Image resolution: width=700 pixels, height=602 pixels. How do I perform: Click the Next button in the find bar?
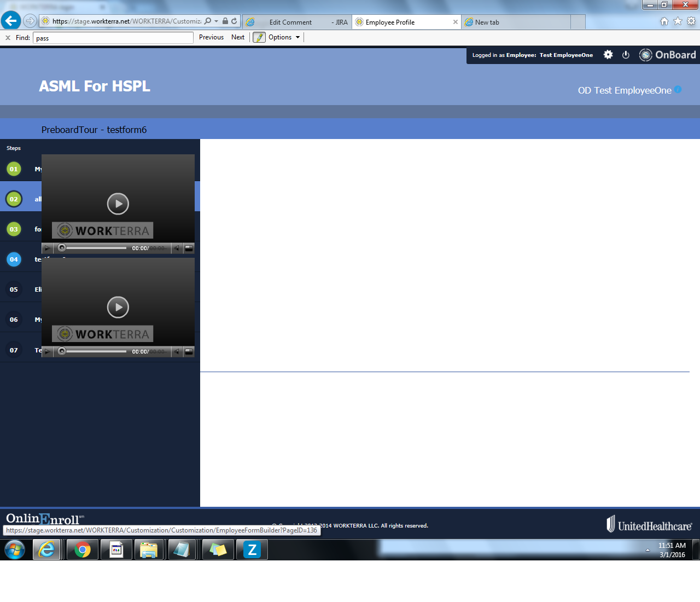[x=238, y=37]
